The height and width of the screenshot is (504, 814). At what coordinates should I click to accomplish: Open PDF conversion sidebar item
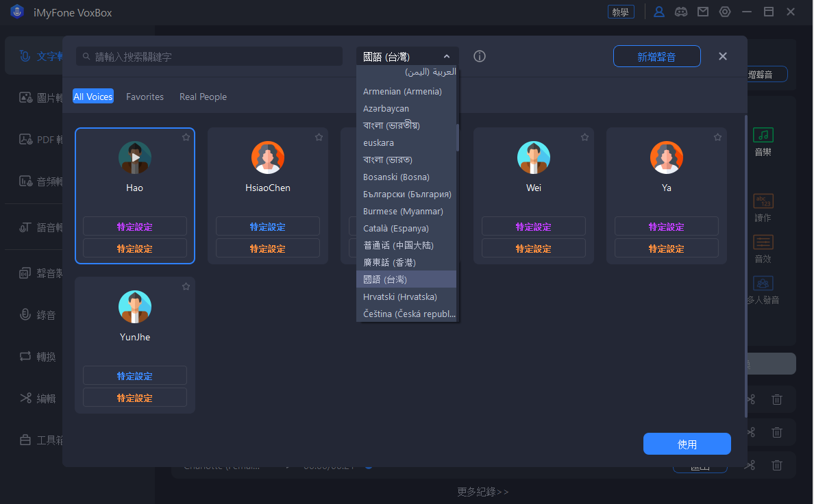click(x=40, y=140)
